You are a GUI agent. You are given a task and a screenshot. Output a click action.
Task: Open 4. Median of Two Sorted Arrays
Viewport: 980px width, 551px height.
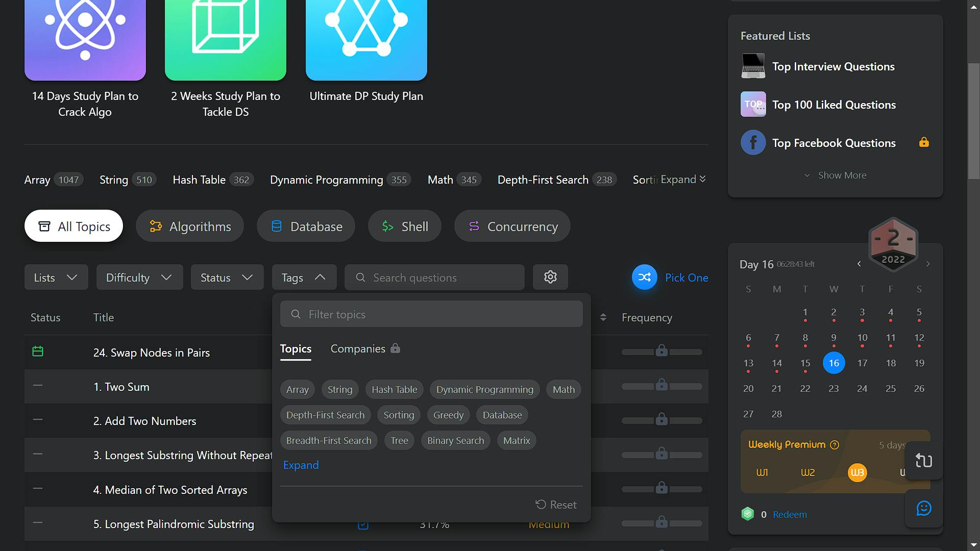point(170,490)
